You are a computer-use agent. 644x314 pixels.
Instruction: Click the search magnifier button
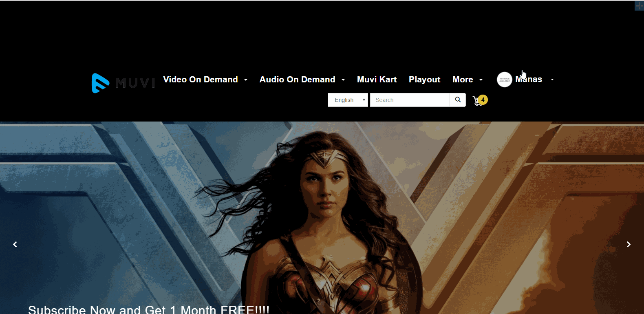458,100
